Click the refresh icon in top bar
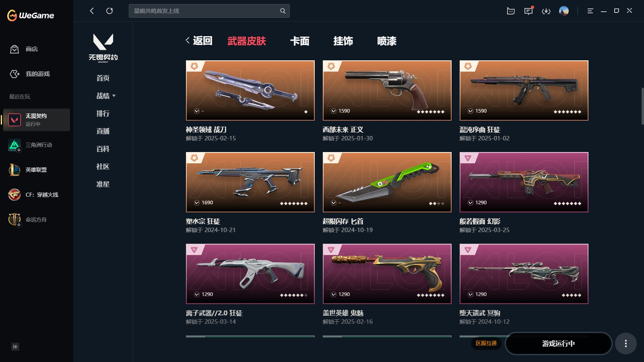Screen dimensions: 644x362 109,11
